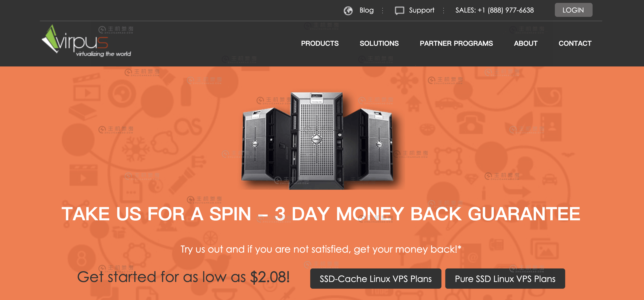Click the chat bubble icon beside Support
Viewport: 644px width, 300px height.
[x=399, y=11]
